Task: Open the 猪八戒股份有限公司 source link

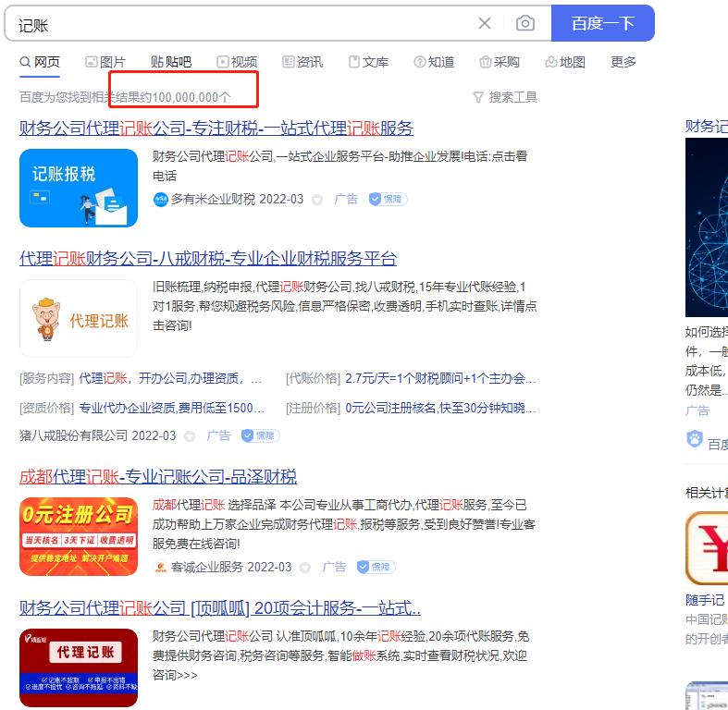Action: (73, 435)
